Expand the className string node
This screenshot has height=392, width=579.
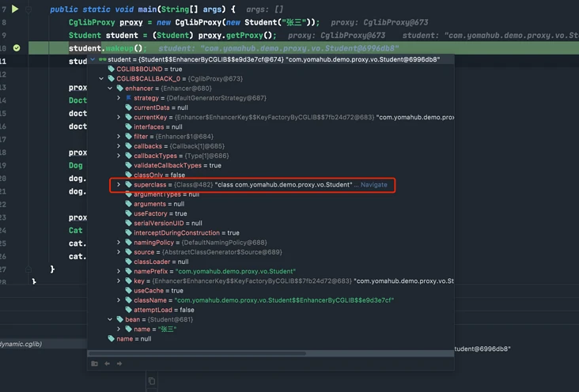(x=119, y=300)
